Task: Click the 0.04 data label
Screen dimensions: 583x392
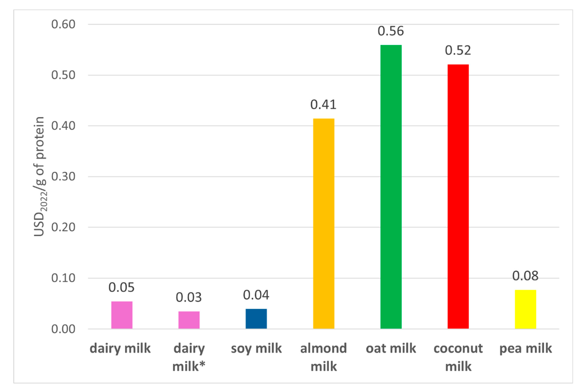Action: click(256, 295)
